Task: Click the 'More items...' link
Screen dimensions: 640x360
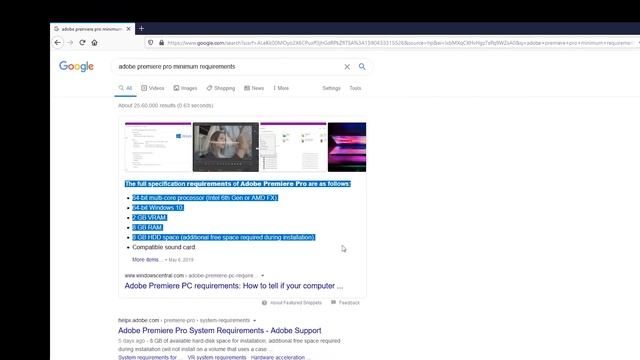Action: pos(147,260)
